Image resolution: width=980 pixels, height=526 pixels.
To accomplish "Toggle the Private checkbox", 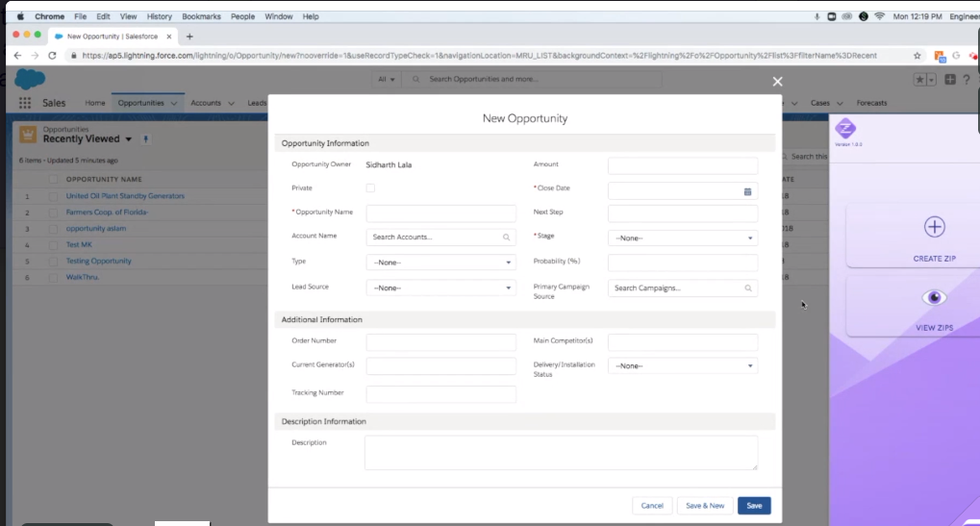I will click(x=370, y=188).
